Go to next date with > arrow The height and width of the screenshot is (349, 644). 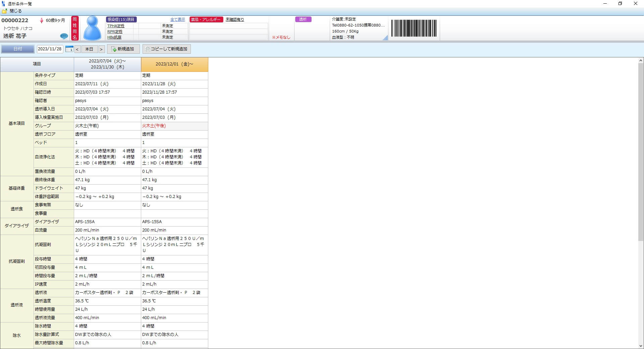101,49
